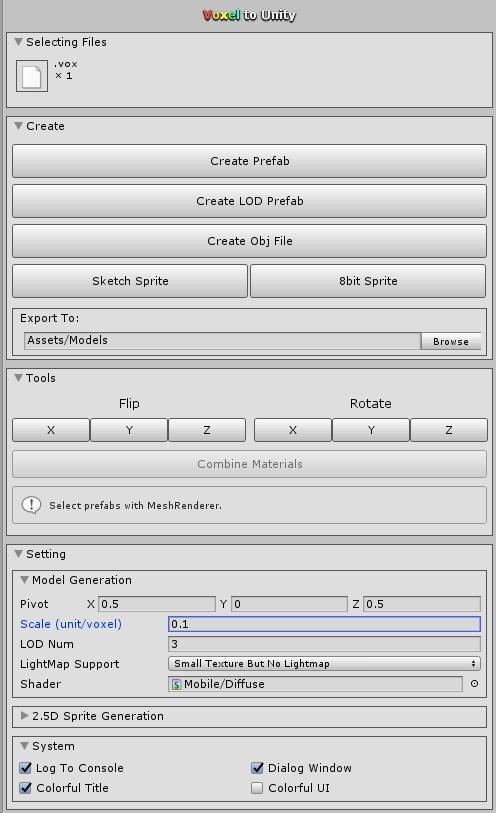Click the Pivot Y input field
496x813 pixels.
(x=289, y=604)
